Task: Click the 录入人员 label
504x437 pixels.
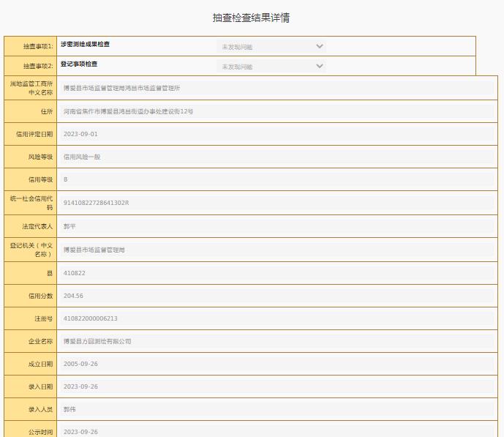Action: 40,409
